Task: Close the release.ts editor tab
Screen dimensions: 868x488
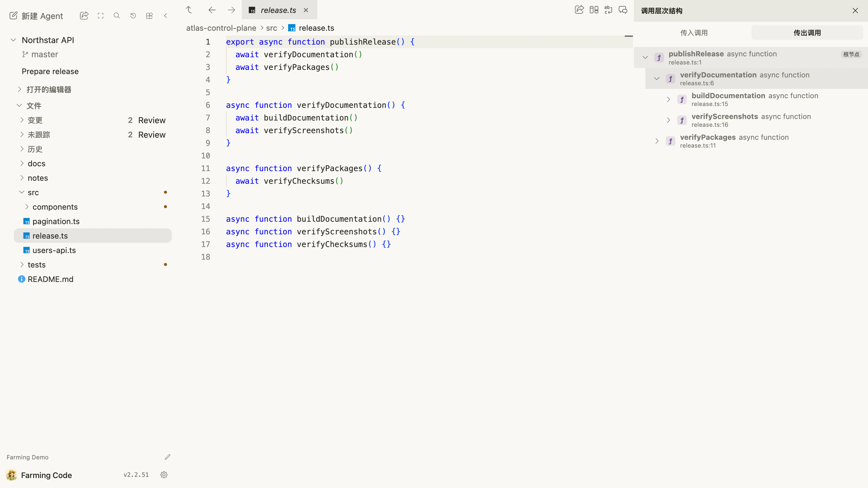Action: 306,10
